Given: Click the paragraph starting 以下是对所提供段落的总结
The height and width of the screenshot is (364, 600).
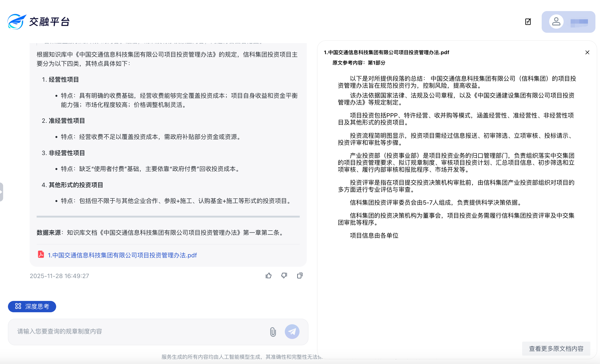Looking at the screenshot, I should coord(457,82).
